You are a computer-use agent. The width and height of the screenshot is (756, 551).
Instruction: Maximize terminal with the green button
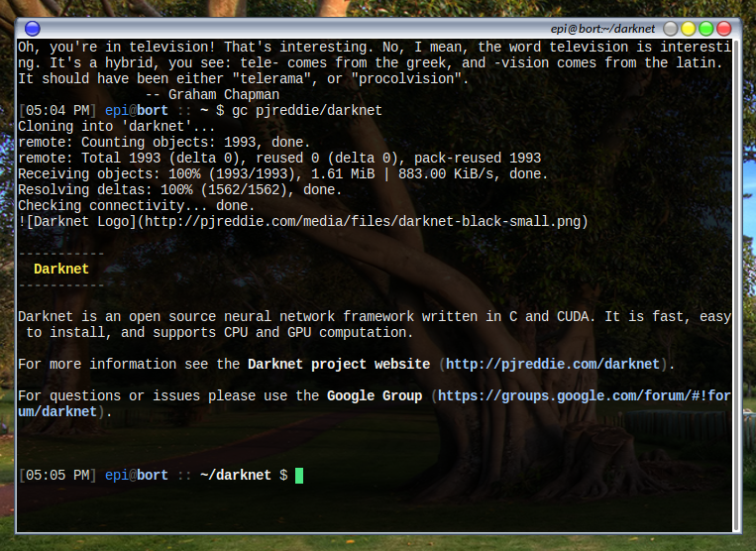pyautogui.click(x=705, y=29)
